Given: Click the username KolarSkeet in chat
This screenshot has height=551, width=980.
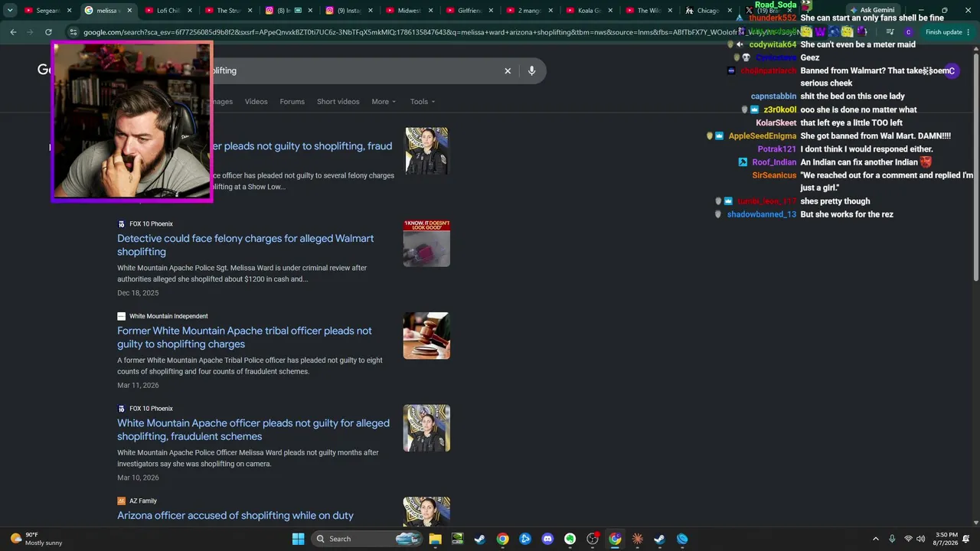Looking at the screenshot, I should click(776, 123).
